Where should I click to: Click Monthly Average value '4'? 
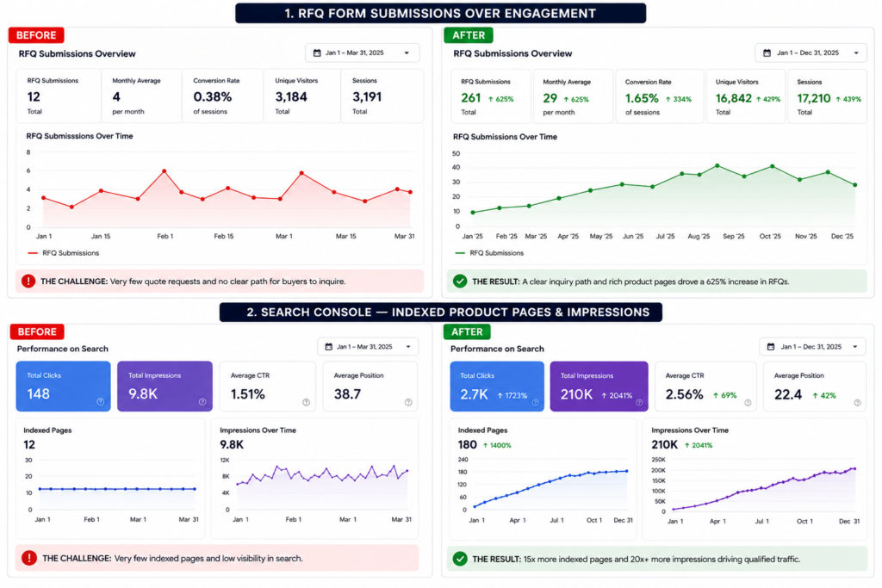point(116,96)
